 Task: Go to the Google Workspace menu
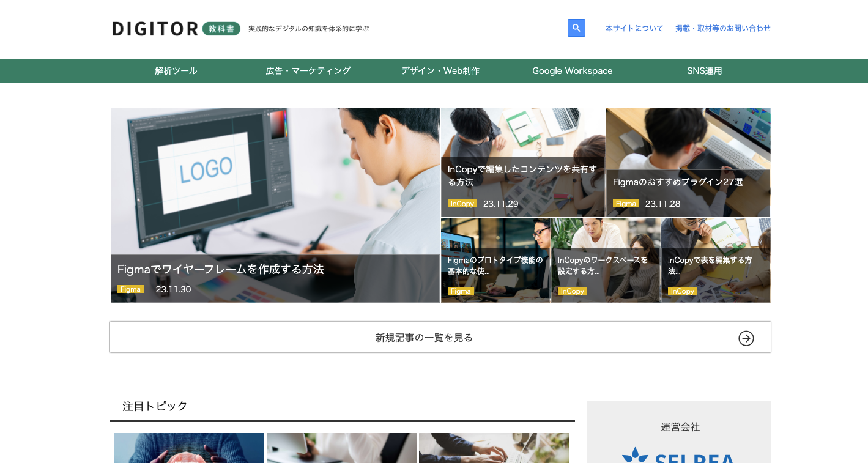(573, 71)
